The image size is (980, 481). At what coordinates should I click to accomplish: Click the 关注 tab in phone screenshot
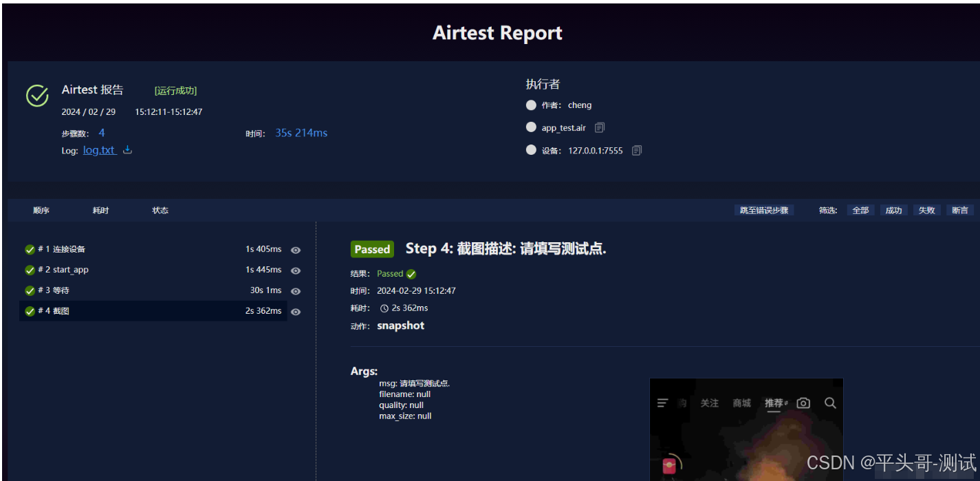pyautogui.click(x=710, y=403)
